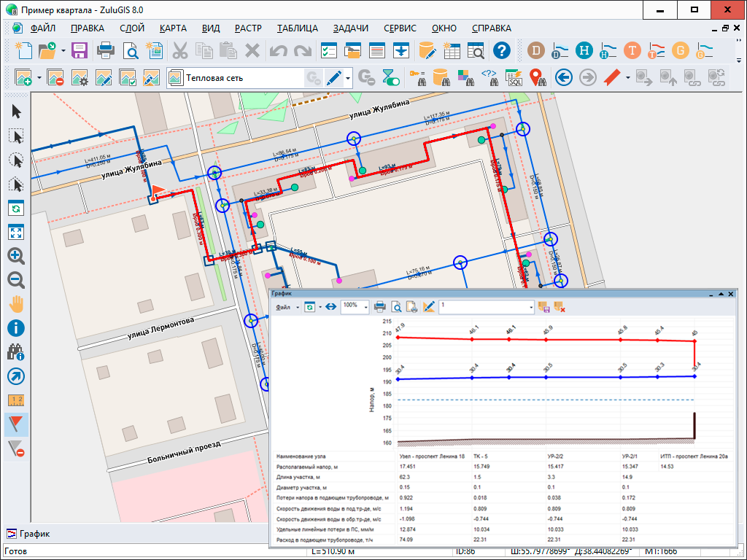Click the blue Information tool icon
Image resolution: width=747 pixels, height=560 pixels.
click(x=16, y=328)
